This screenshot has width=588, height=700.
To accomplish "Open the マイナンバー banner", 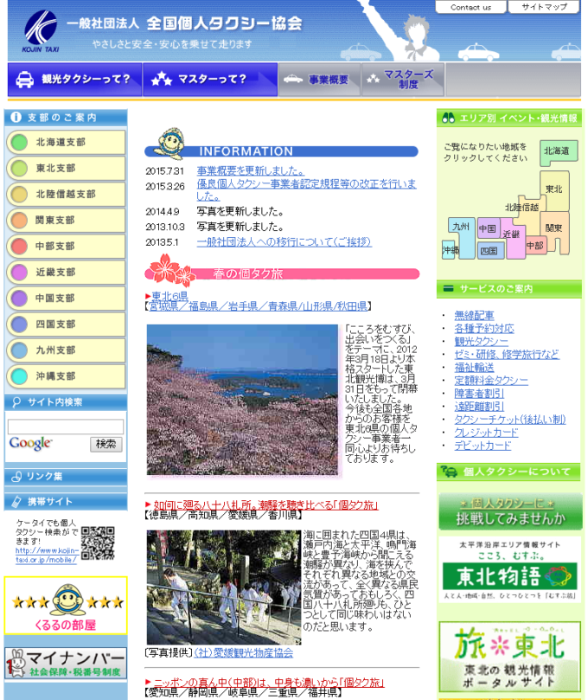I will point(66,663).
